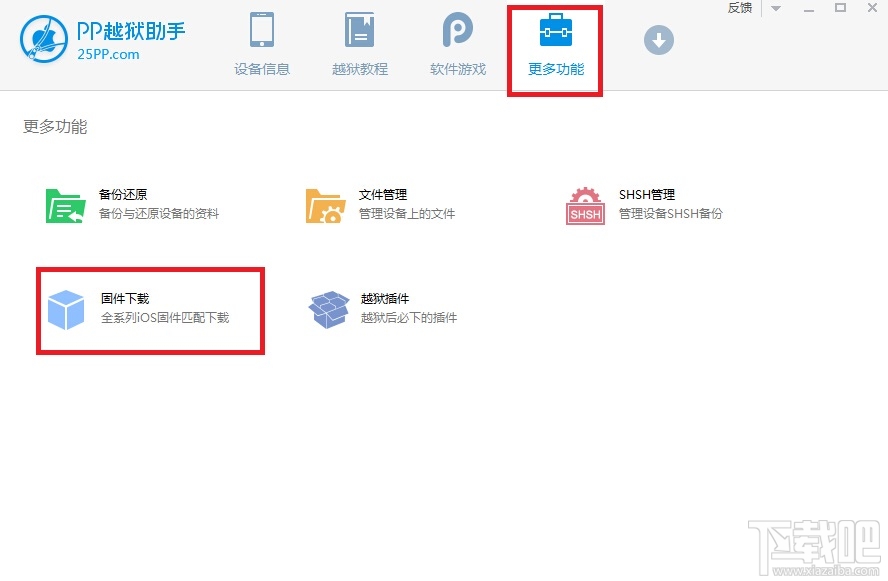The image size is (888, 581).
Task: Select the SHSH管理 gear badge icon
Action: tap(584, 204)
